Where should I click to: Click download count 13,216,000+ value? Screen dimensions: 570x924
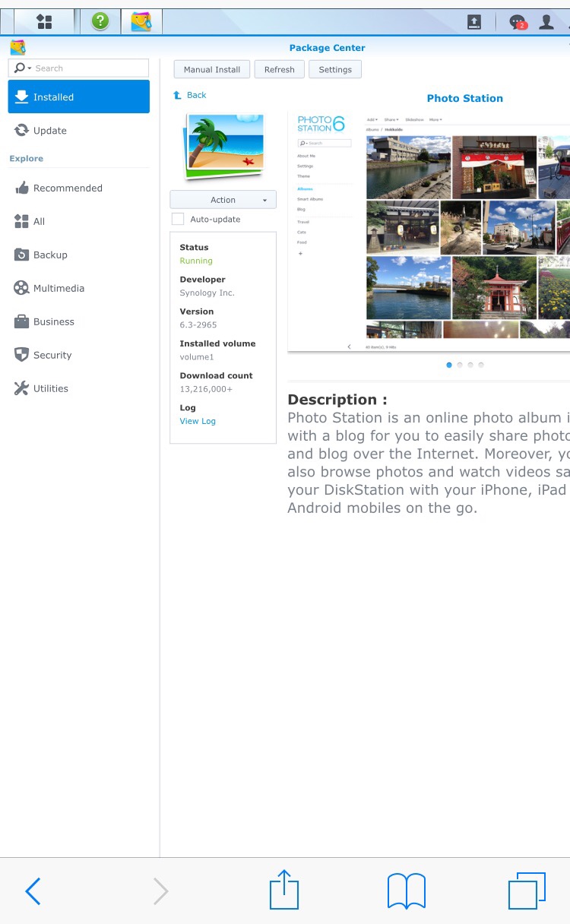pyautogui.click(x=206, y=389)
